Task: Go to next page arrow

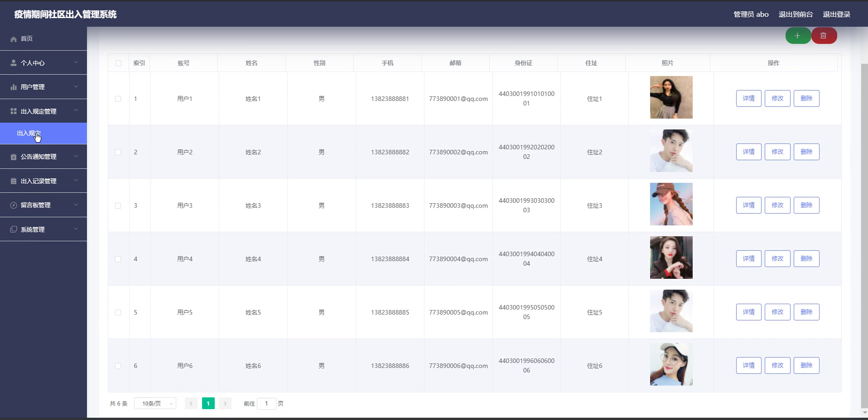Action: [225, 403]
